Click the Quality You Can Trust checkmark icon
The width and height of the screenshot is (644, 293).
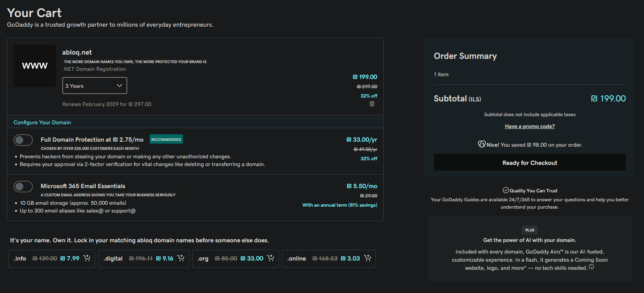pyautogui.click(x=506, y=190)
